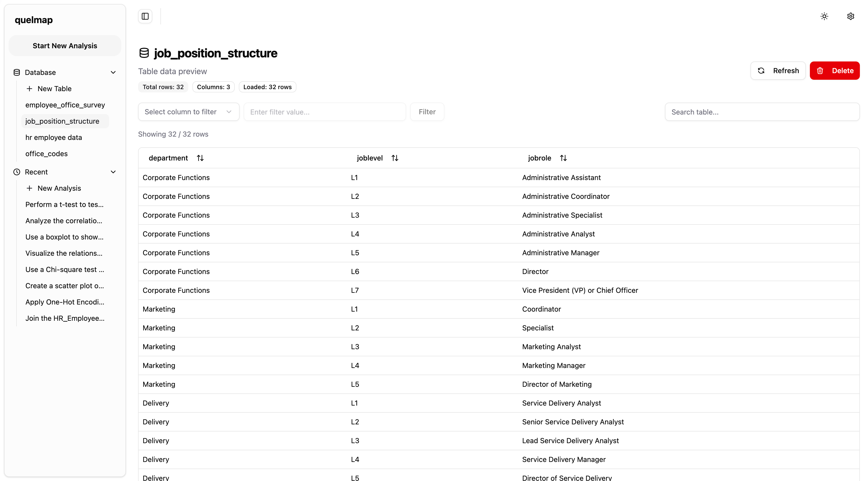This screenshot has width=868, height=481.
Task: Click the 'Total rows: 32' badge
Action: 163,87
